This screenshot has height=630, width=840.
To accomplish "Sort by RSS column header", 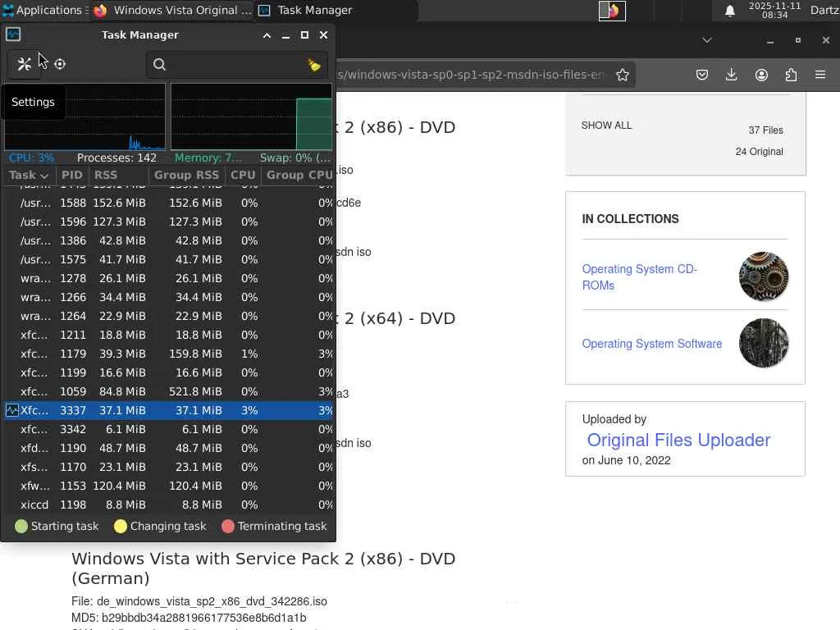I will pos(118,176).
